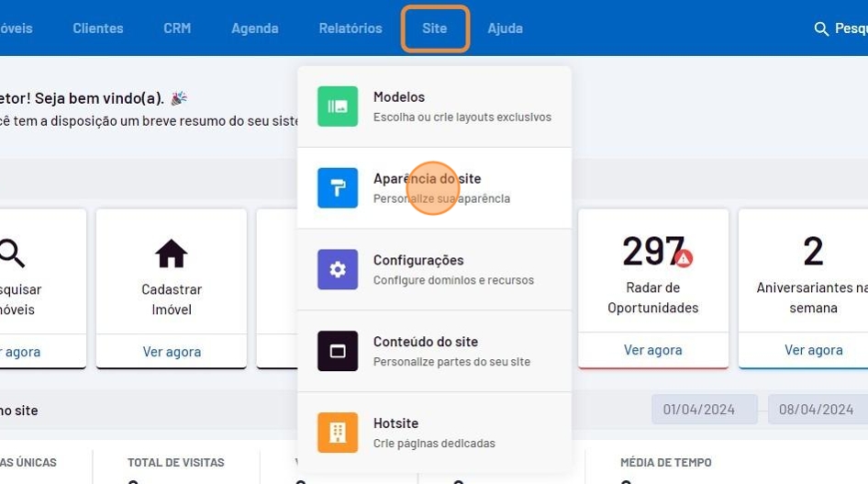Click the dark window Conteúdo do site icon
This screenshot has width=868, height=484.
(338, 351)
